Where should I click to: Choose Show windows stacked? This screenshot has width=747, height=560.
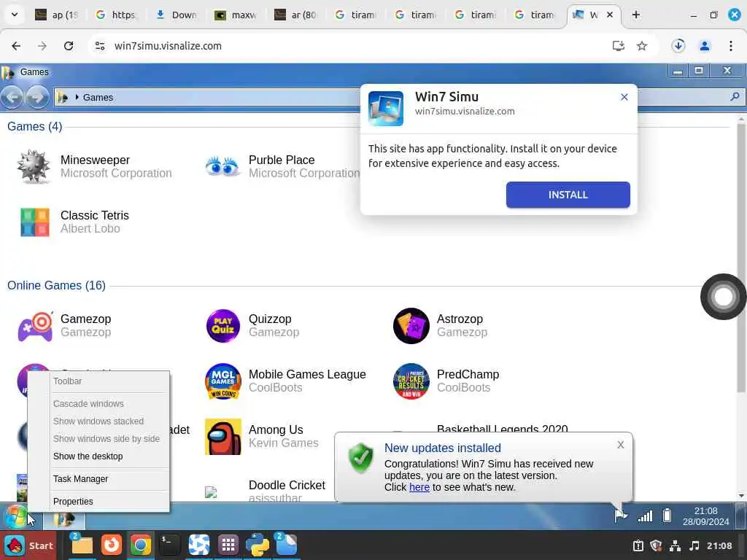(98, 421)
